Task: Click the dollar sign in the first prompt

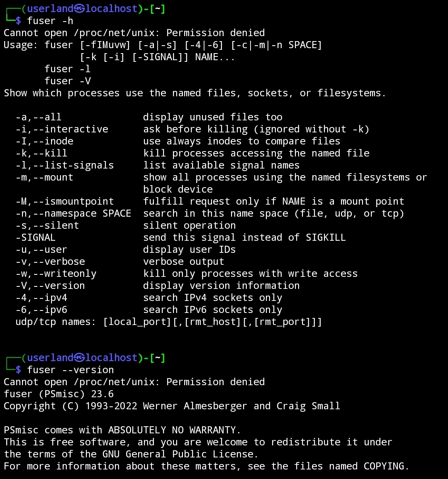Action: tap(18, 21)
